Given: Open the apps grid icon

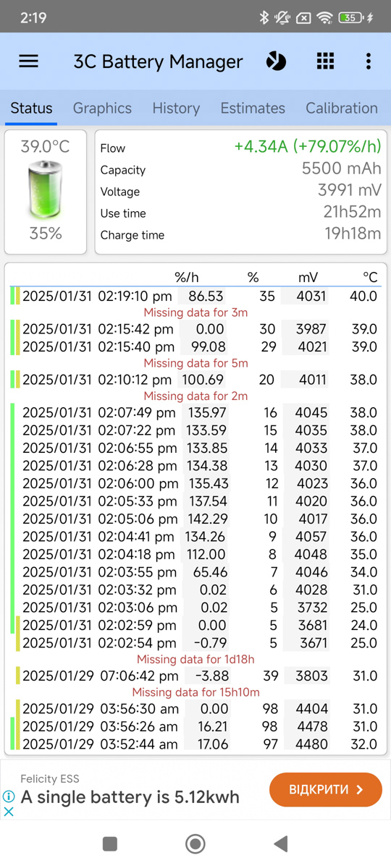Looking at the screenshot, I should pos(325,61).
